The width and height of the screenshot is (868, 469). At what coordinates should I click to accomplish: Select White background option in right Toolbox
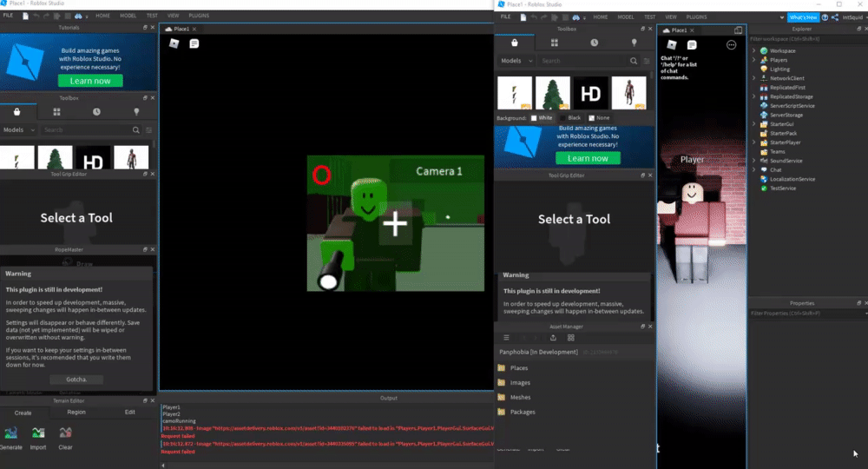(542, 118)
